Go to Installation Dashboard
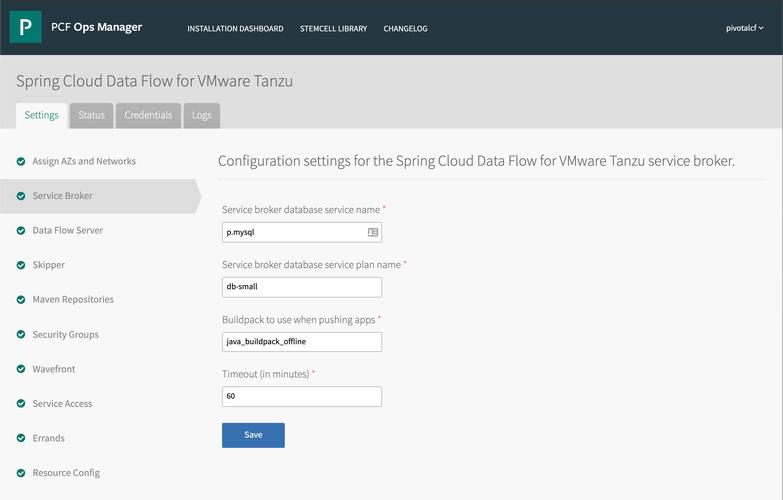Screen dimensions: 783x500 235,29
